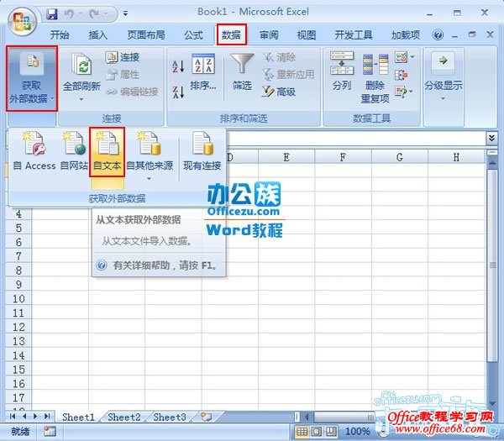Screen dimensions: 504x441
Task: Click the consolidate data icon
Action: click(402, 76)
